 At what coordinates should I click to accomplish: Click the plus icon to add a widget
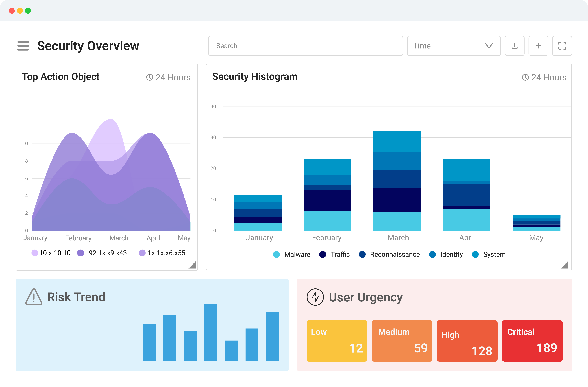tap(538, 46)
